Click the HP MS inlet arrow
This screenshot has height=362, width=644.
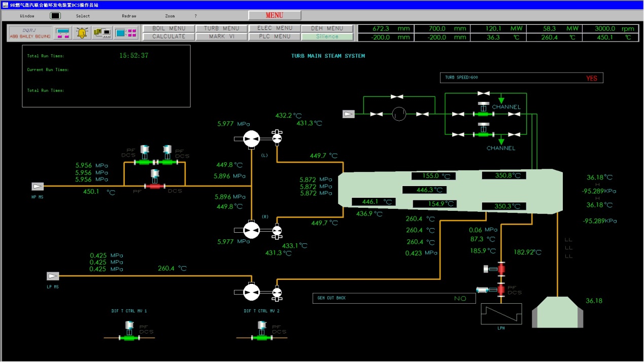click(38, 186)
